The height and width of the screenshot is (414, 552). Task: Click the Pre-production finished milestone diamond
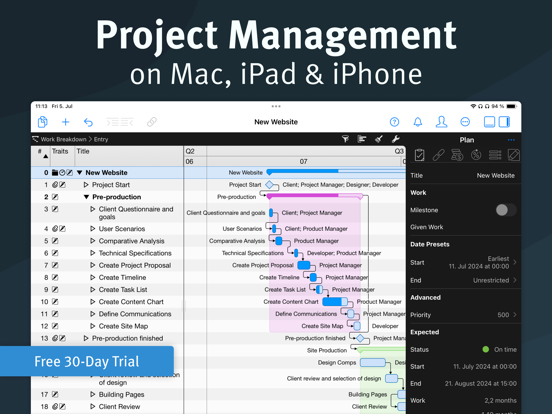coord(360,338)
